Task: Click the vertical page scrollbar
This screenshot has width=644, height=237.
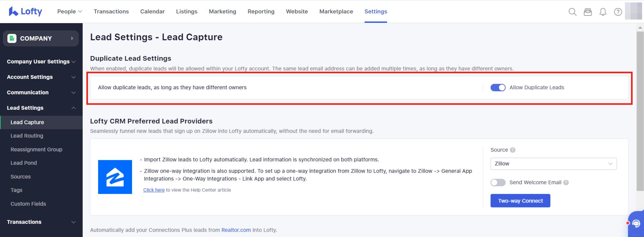Action: click(x=640, y=111)
